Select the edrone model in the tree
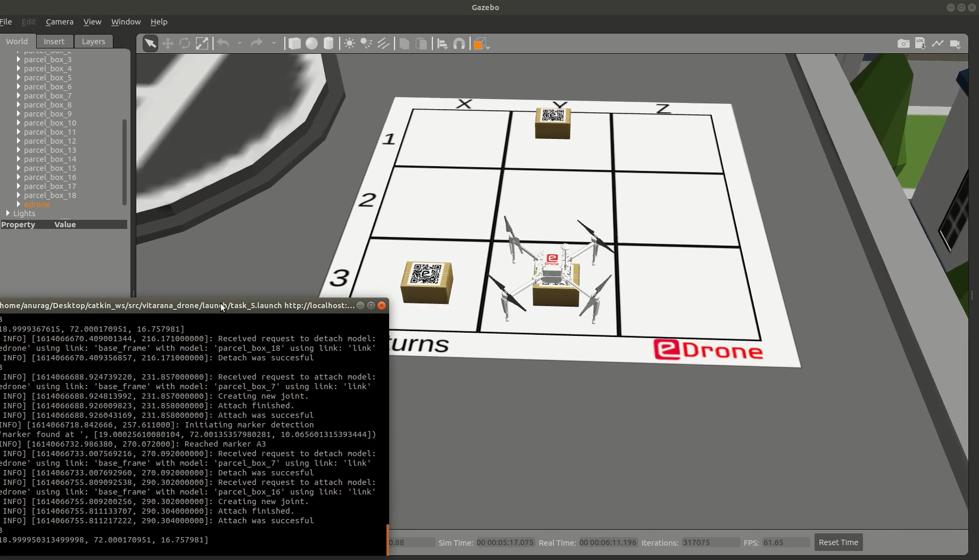 tap(37, 204)
